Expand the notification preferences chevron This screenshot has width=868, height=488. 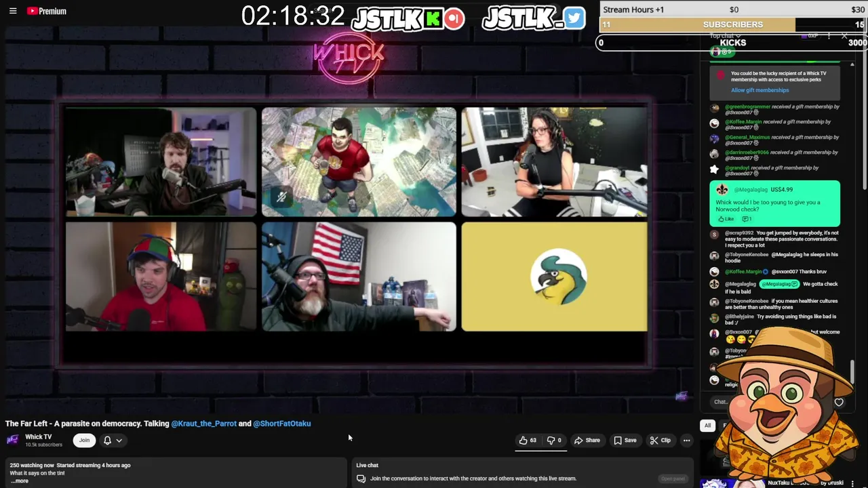119,441
